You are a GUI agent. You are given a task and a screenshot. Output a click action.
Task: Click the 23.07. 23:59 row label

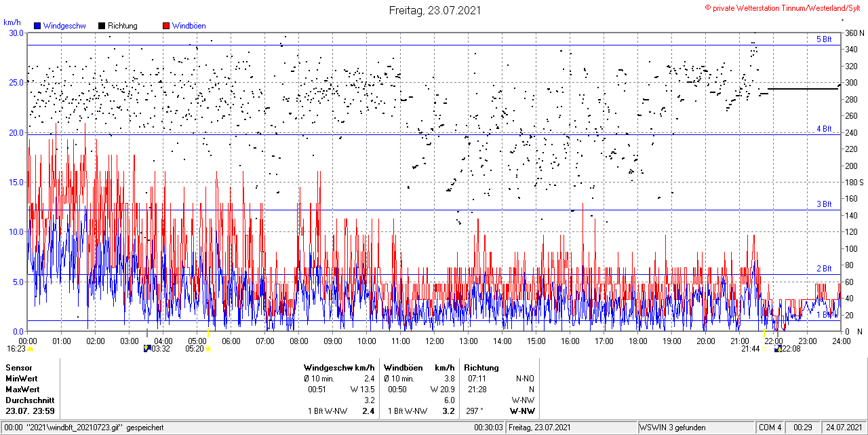click(31, 411)
